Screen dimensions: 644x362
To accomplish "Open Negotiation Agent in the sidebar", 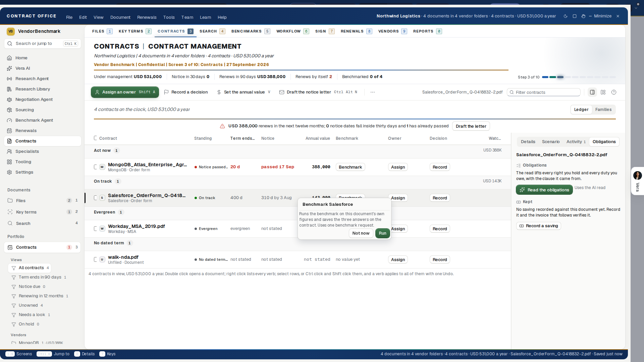I will click(x=43, y=100).
